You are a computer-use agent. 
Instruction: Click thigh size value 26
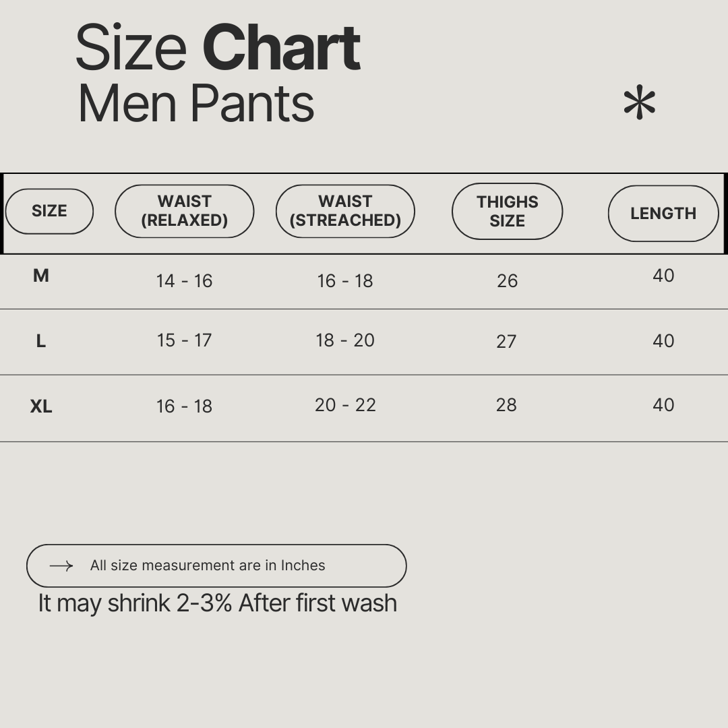507,281
